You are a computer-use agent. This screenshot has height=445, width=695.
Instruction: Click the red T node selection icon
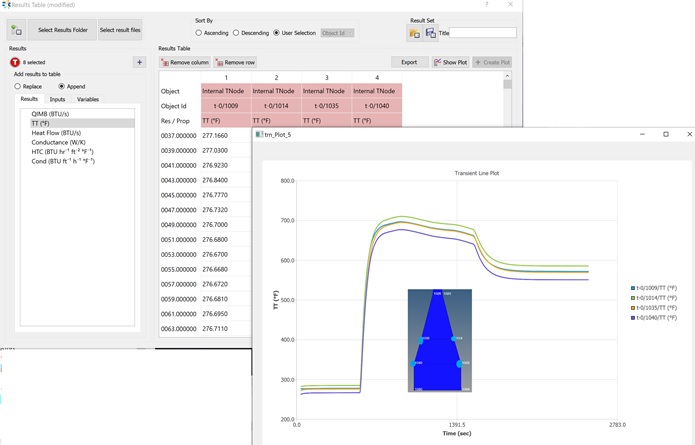tap(15, 62)
